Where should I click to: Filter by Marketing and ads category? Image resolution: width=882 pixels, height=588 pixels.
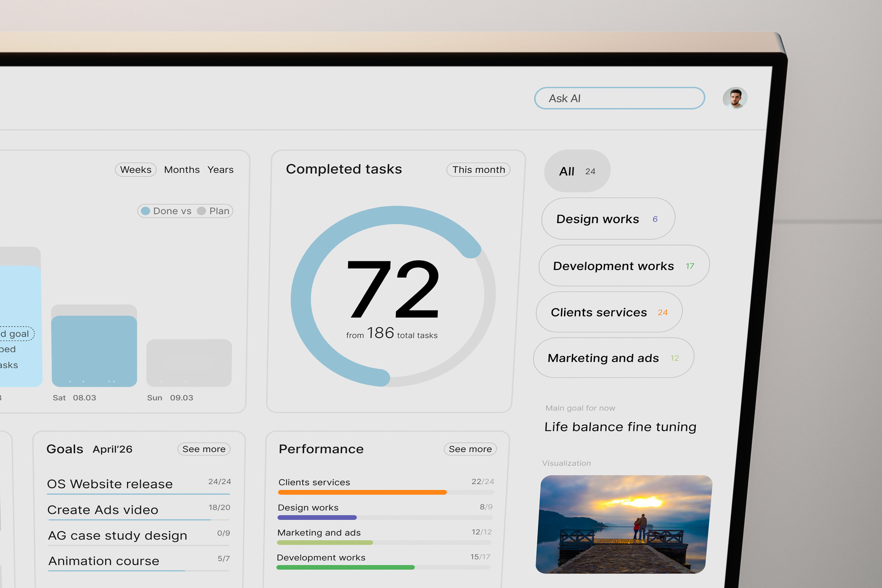(613, 358)
